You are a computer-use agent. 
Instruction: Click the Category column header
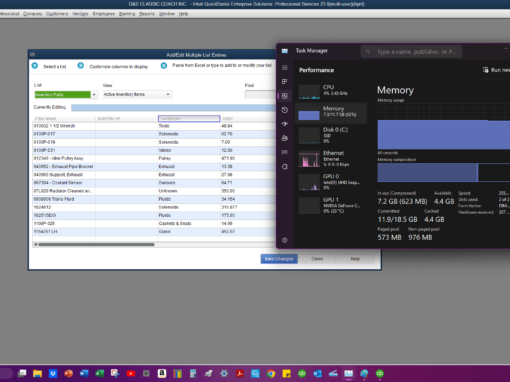click(x=189, y=119)
